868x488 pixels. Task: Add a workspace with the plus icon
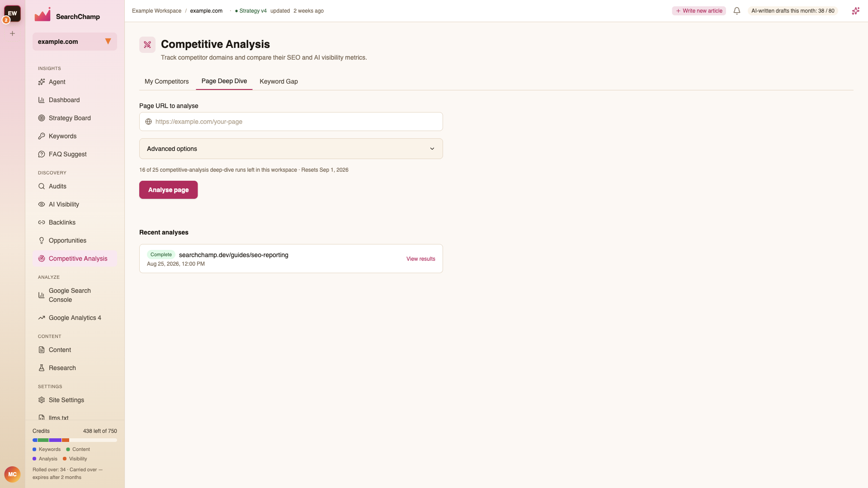pos(13,33)
